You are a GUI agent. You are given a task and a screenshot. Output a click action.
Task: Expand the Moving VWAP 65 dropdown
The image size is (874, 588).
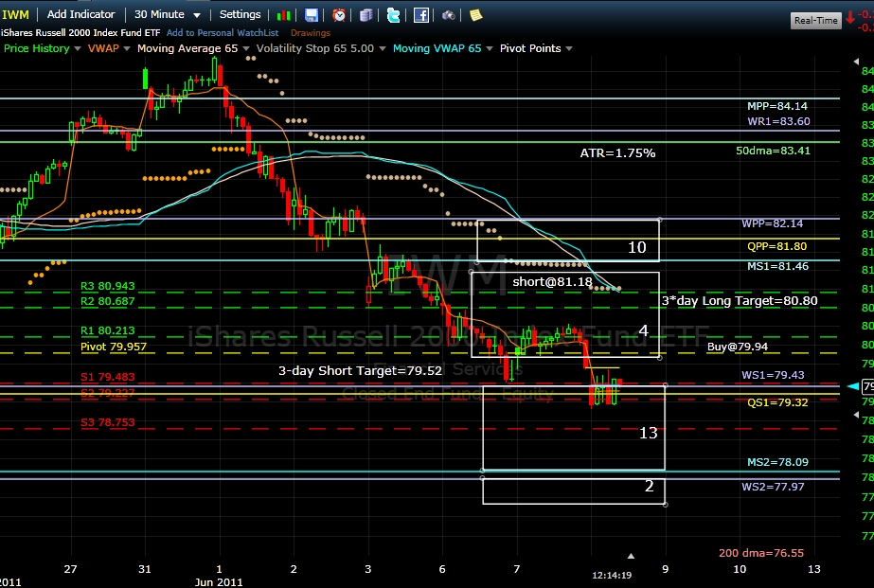point(490,48)
